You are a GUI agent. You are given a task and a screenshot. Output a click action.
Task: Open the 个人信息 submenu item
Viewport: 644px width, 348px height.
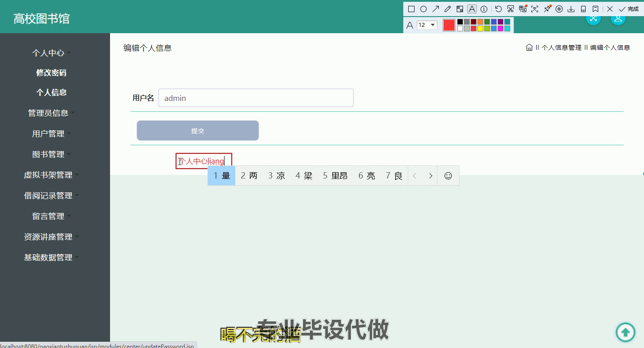click(52, 92)
